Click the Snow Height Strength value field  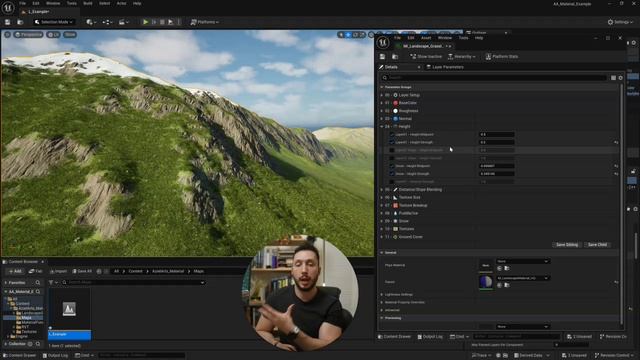pos(496,174)
